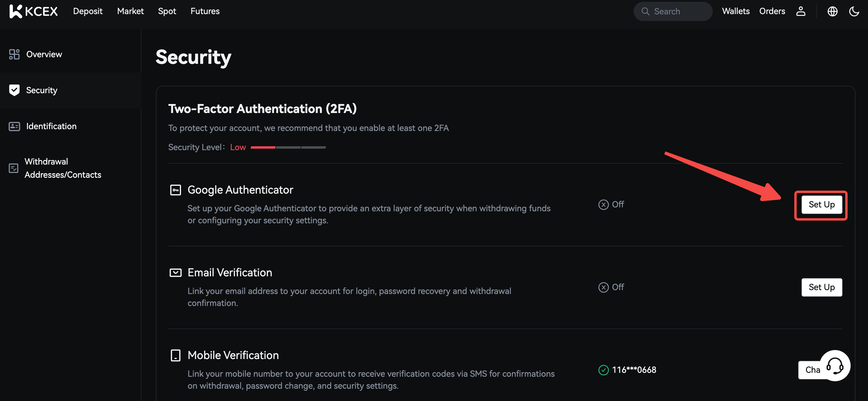Click the Google Authenticator key icon
Viewport: 868px width, 401px height.
pyautogui.click(x=175, y=190)
